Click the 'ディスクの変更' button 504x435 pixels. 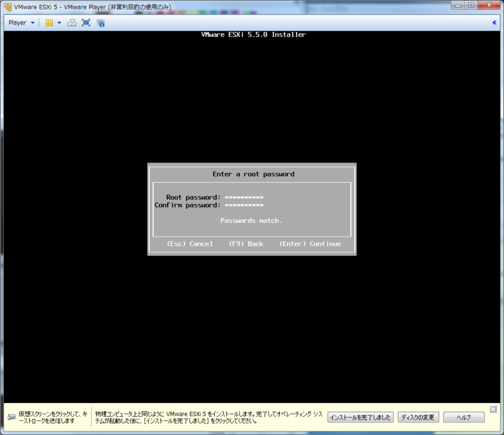click(x=418, y=417)
